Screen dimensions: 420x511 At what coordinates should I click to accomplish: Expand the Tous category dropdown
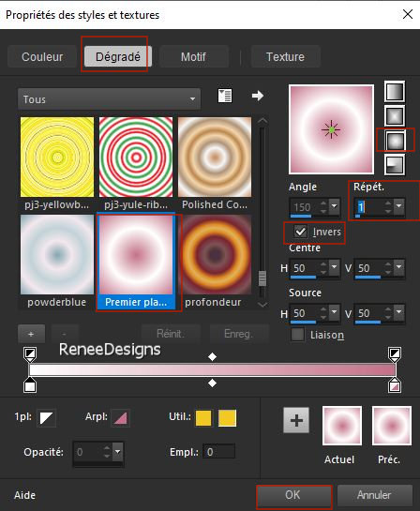[109, 99]
